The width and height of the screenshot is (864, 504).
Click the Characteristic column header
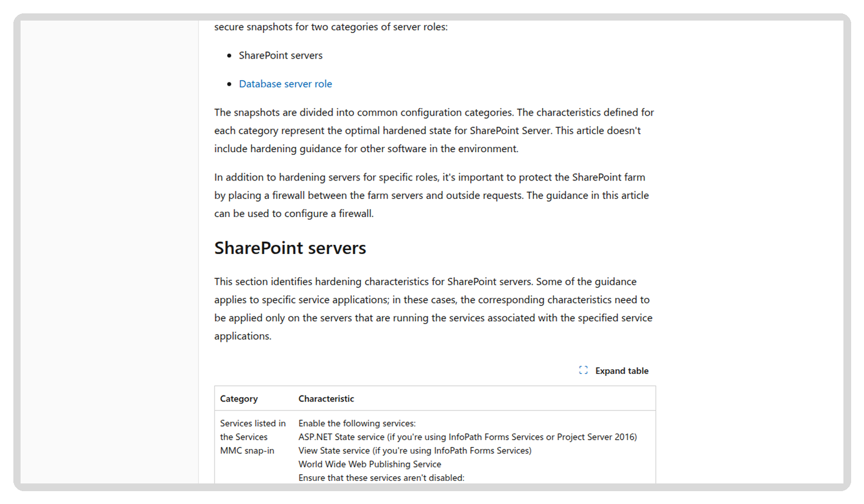click(x=326, y=399)
